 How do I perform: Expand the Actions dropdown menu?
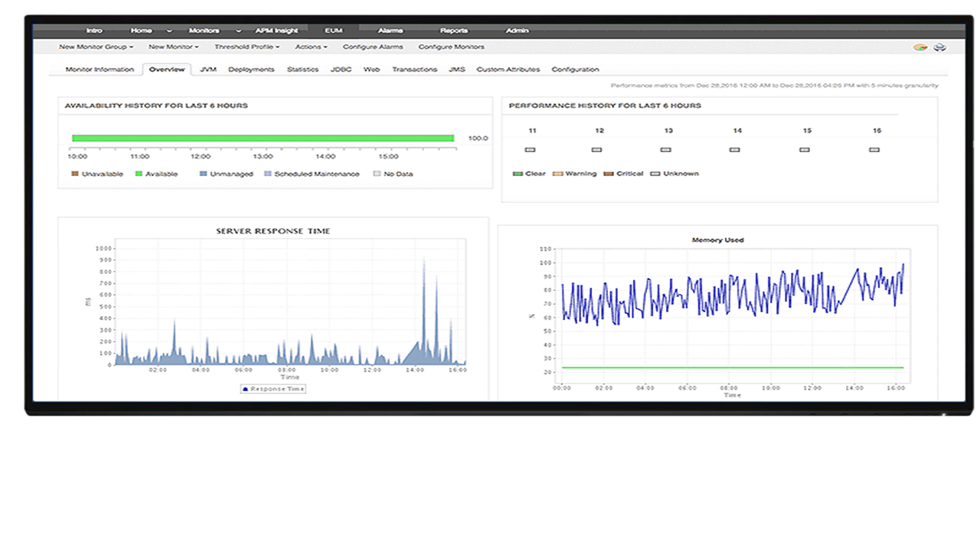pyautogui.click(x=311, y=47)
